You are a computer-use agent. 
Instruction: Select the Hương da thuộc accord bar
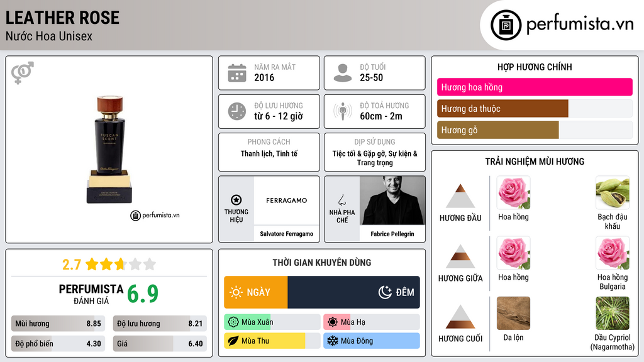pyautogui.click(x=535, y=109)
